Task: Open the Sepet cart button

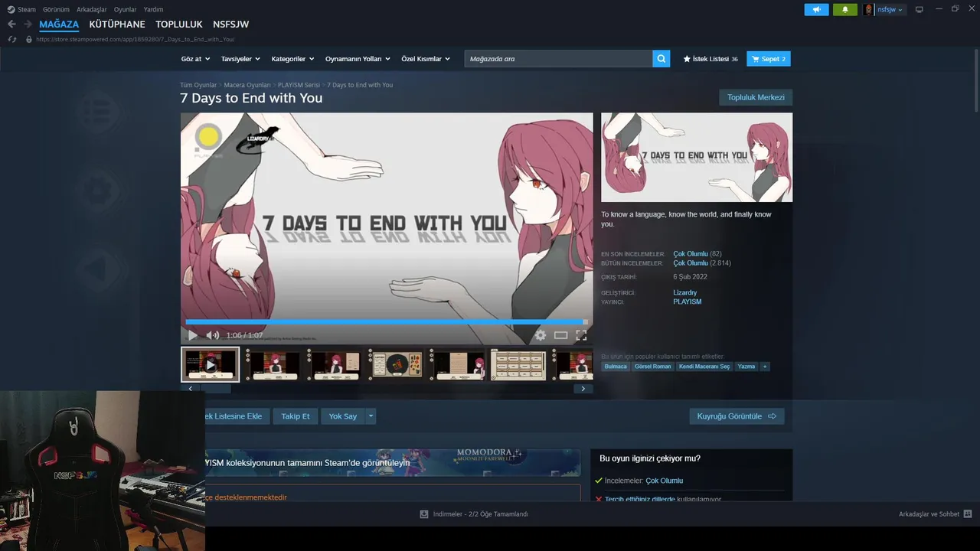Action: (769, 59)
